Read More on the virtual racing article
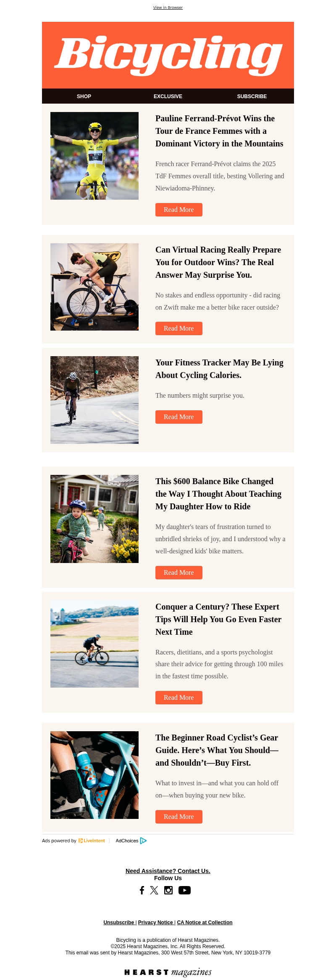Screen dimensions: 336x980 [179, 328]
